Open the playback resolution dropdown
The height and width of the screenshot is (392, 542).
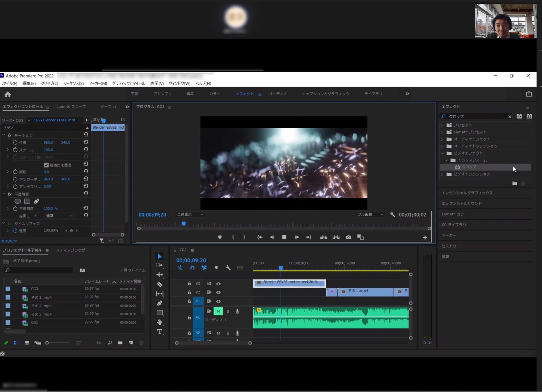370,214
